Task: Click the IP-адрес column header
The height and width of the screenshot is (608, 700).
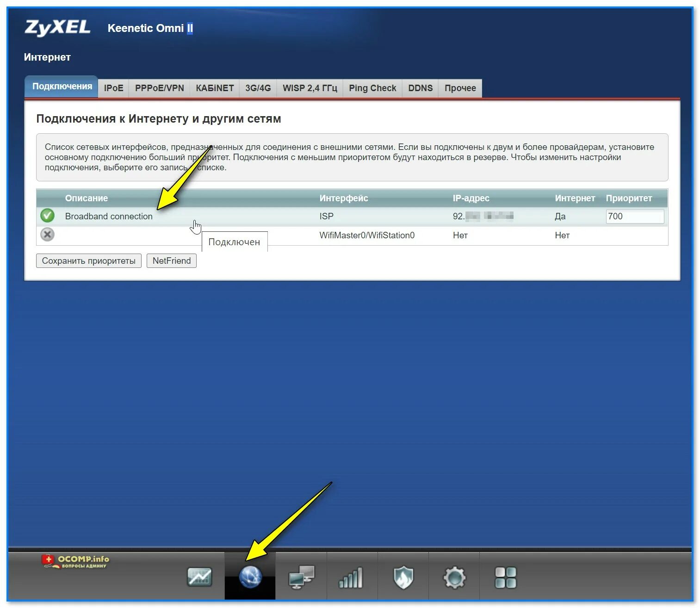Action: pyautogui.click(x=471, y=198)
